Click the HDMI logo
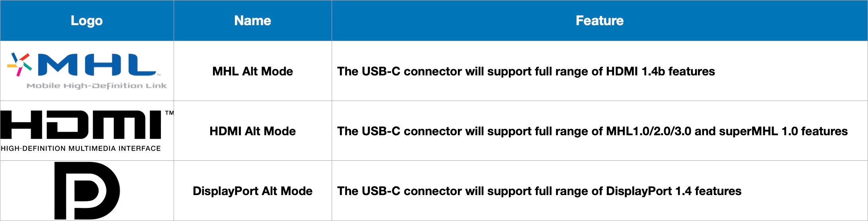Screen dimensions: 868x221 [x=81, y=124]
